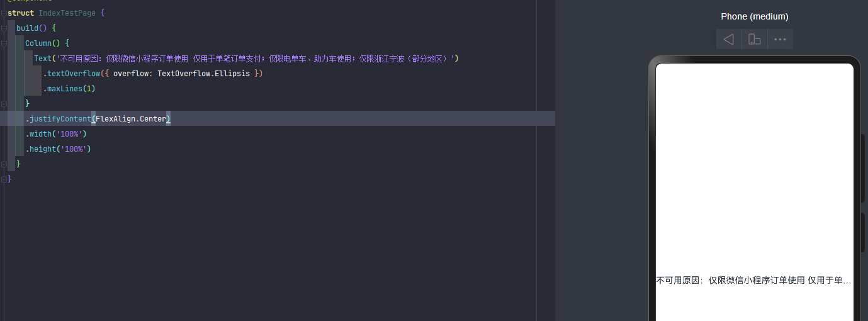Screen dimensions: 868x321
Task: Click the fold end marker below .height line
Action: point(4,164)
